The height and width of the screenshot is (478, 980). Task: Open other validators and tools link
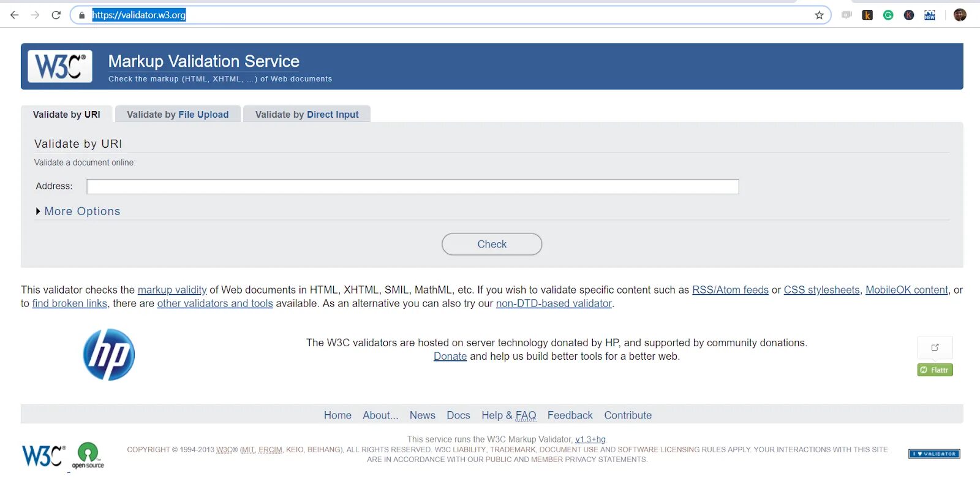coord(215,303)
